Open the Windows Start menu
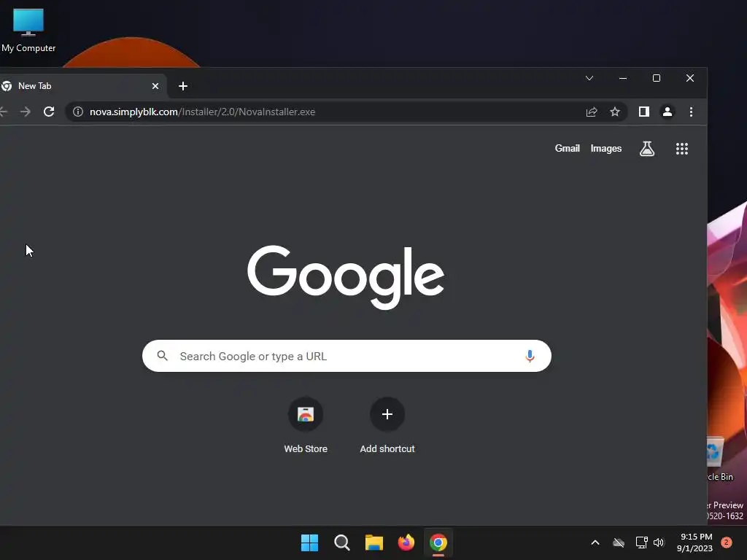 [309, 542]
